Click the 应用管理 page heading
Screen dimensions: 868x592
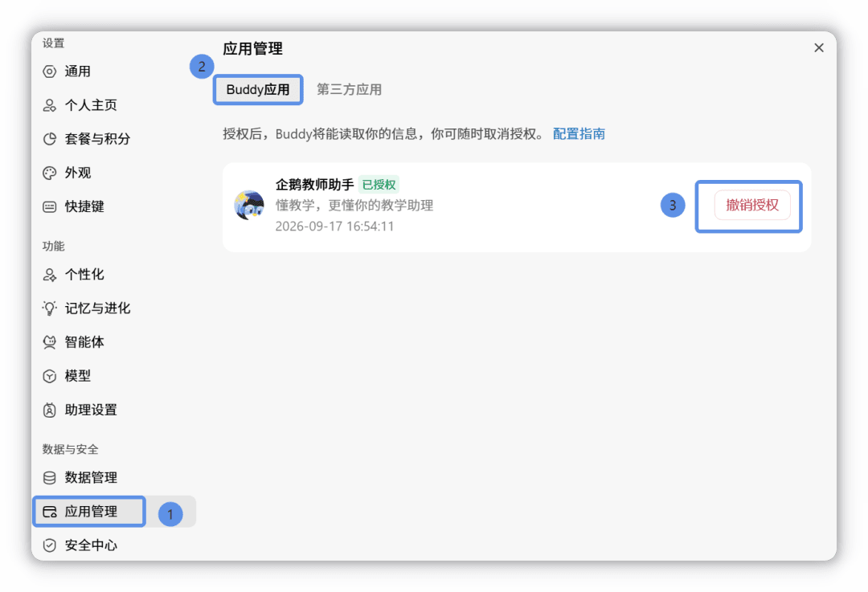point(252,49)
